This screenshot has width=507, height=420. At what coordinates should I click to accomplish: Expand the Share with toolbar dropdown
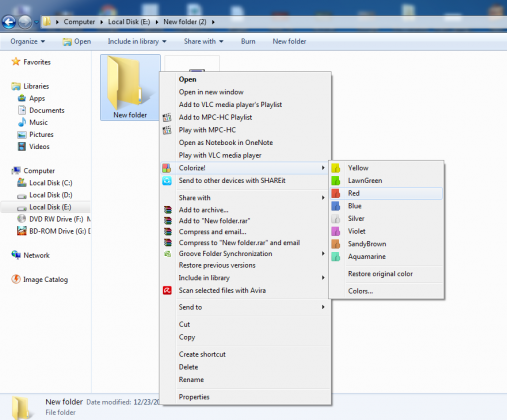pos(204,42)
